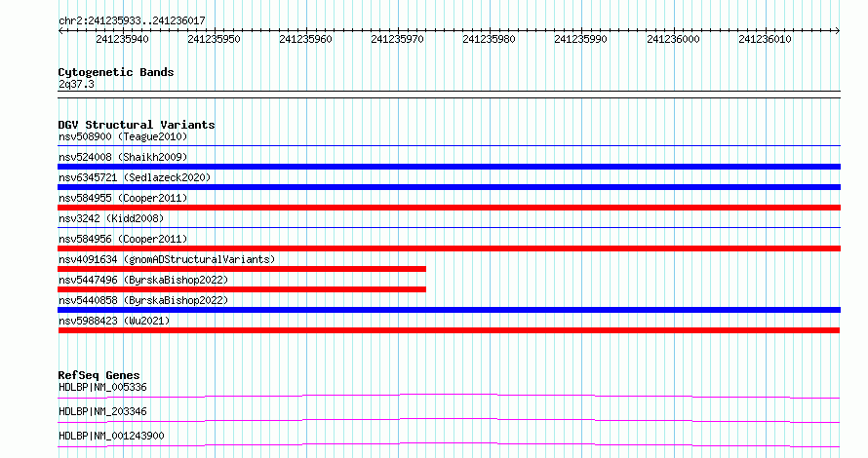868x458 pixels.
Task: Click the red bar under nsv584955
Action: click(x=449, y=208)
